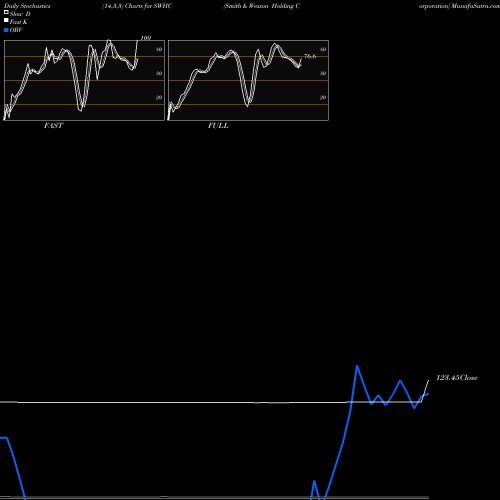Click the FULL label under right chart
Screen dimensions: 500x500
point(218,125)
